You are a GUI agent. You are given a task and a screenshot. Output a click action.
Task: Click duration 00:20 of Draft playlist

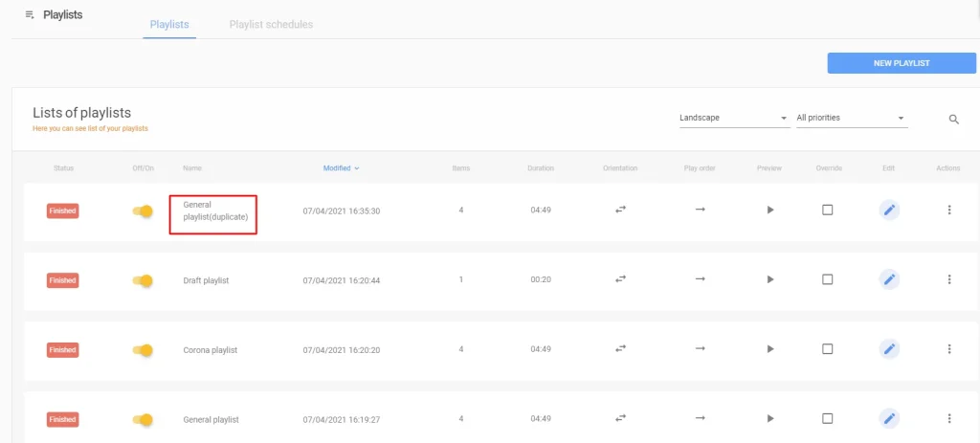(541, 279)
